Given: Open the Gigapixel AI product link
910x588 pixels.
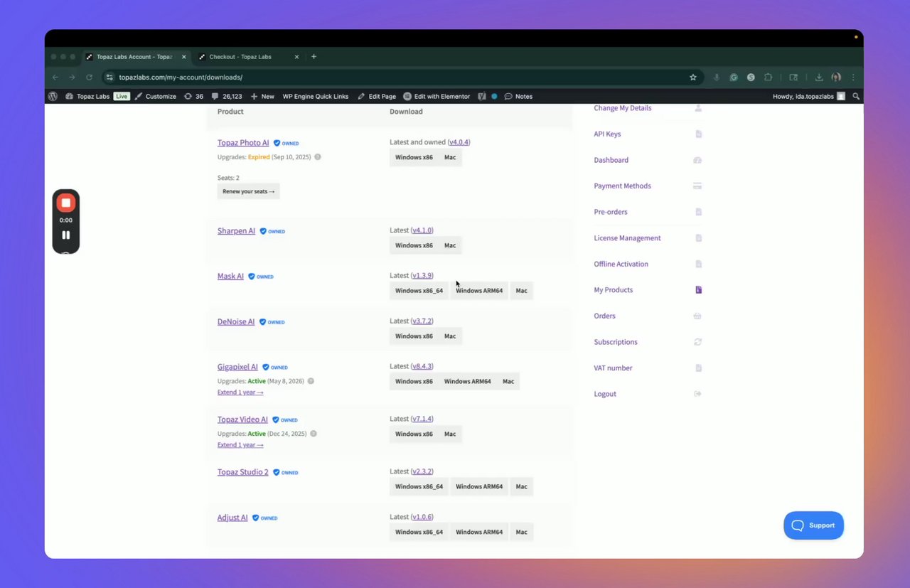Looking at the screenshot, I should point(237,367).
